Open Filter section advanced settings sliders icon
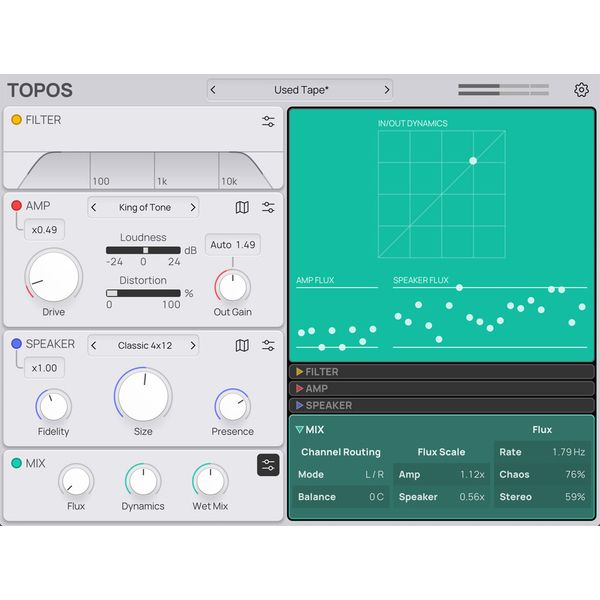 pyautogui.click(x=268, y=121)
